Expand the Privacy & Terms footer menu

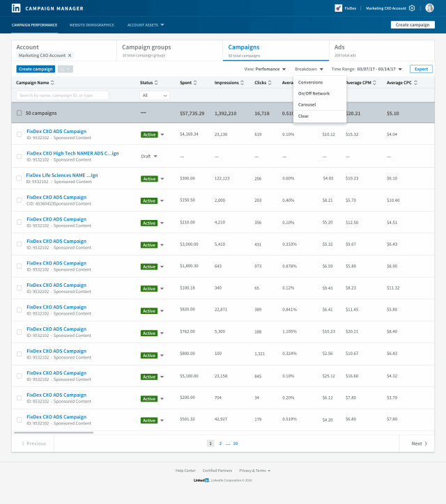point(254,471)
